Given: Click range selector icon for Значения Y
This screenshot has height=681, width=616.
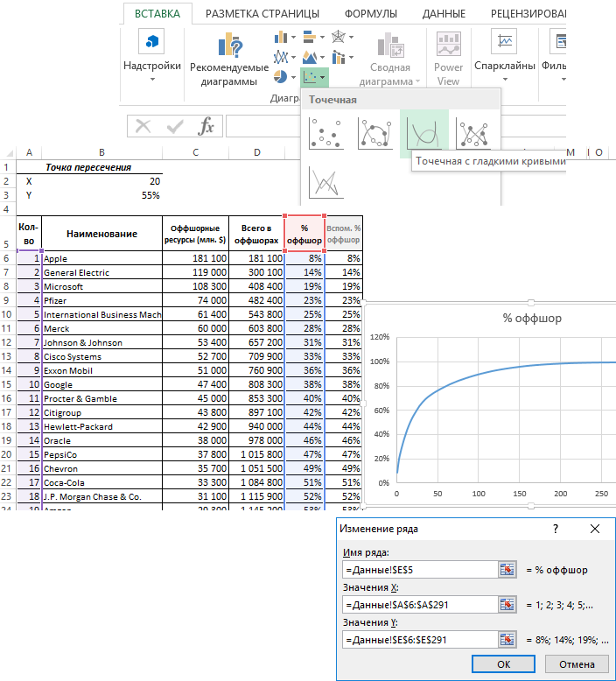Looking at the screenshot, I should (507, 639).
